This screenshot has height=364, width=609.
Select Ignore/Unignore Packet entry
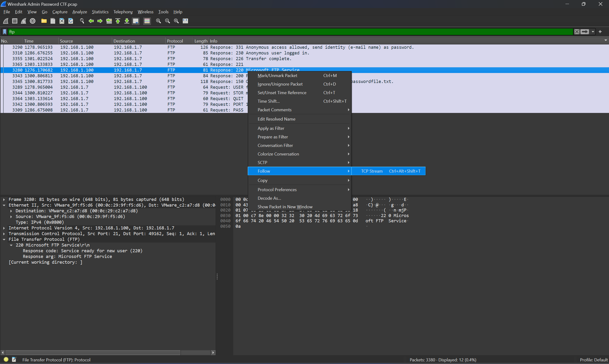click(x=300, y=84)
